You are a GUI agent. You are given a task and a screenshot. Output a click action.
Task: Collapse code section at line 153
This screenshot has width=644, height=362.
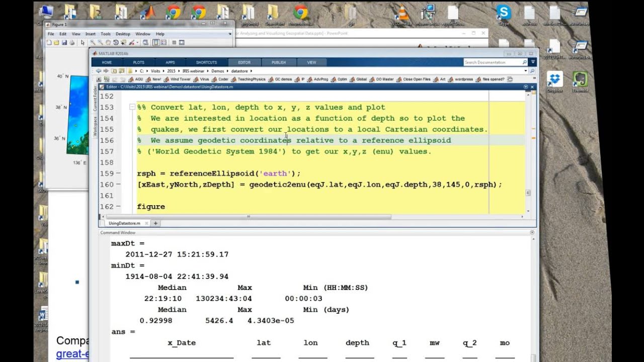(132, 107)
